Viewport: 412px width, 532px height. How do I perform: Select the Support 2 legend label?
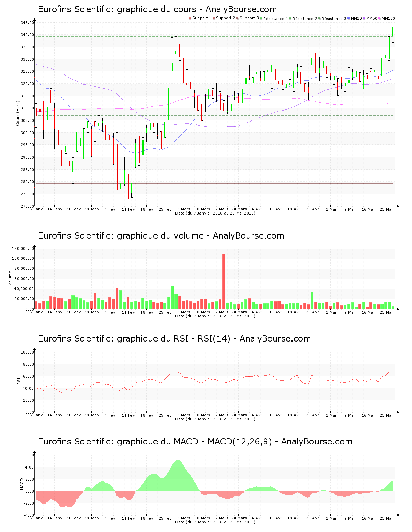tap(226, 18)
